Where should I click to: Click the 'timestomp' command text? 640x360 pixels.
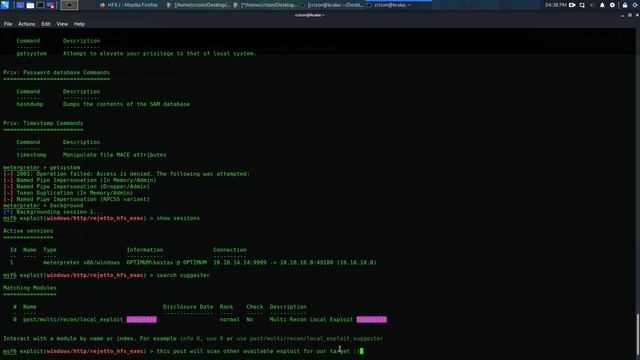[x=31, y=155]
